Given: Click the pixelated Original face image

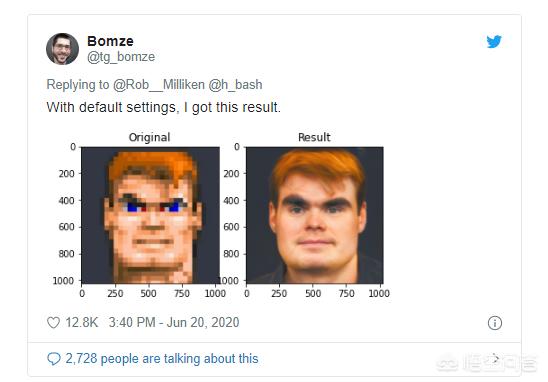Looking at the screenshot, I should pyautogui.click(x=151, y=215).
